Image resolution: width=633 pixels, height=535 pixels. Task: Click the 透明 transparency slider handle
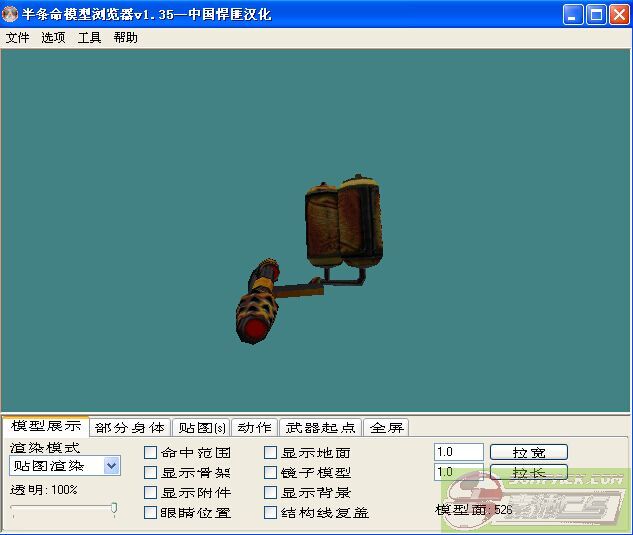(x=114, y=509)
